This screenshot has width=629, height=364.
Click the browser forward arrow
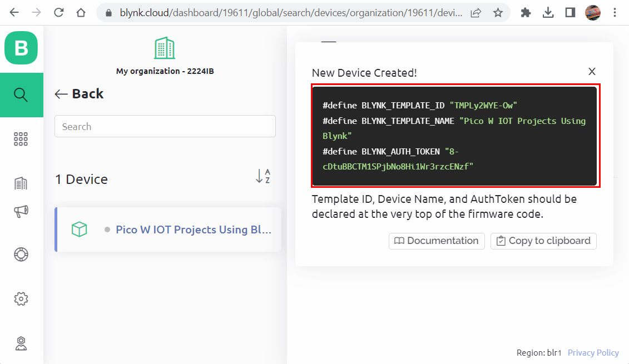[37, 13]
